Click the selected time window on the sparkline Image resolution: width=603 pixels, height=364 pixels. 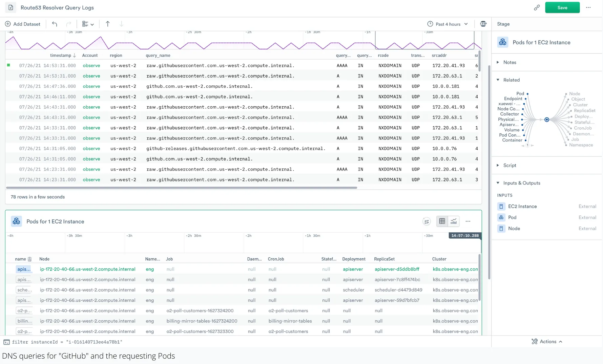pyautogui.click(x=424, y=40)
